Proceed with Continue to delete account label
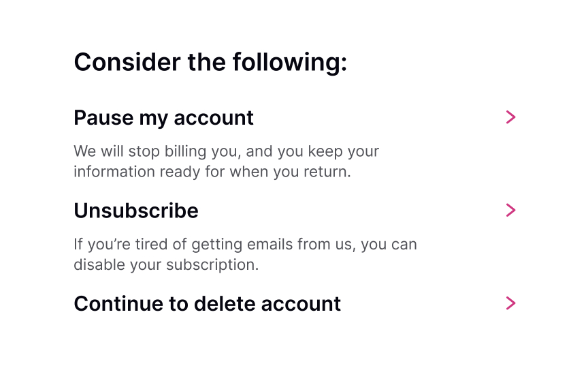This screenshot has width=588, height=368. [207, 303]
